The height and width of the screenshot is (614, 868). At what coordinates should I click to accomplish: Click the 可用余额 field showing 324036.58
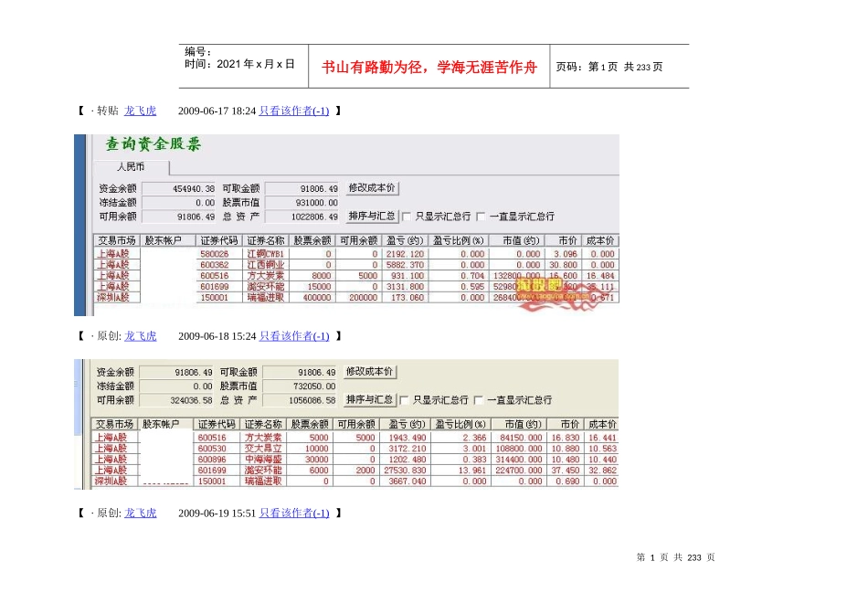click(177, 399)
